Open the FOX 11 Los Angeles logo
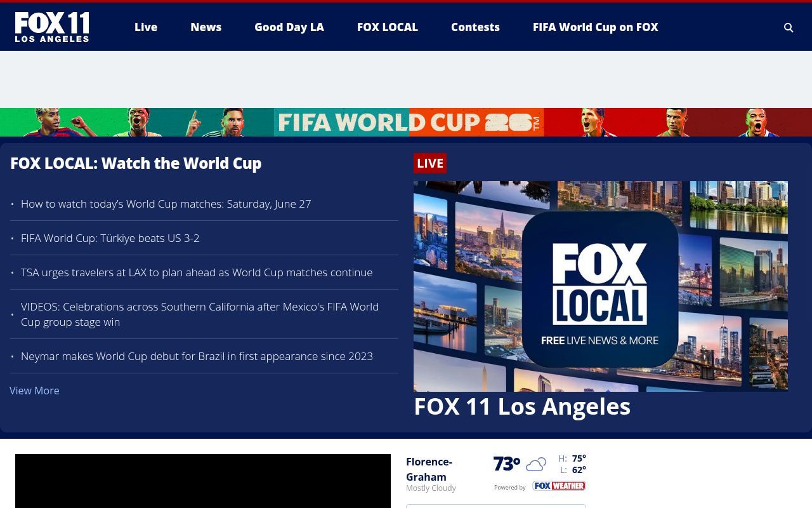812x508 pixels. coord(52,27)
